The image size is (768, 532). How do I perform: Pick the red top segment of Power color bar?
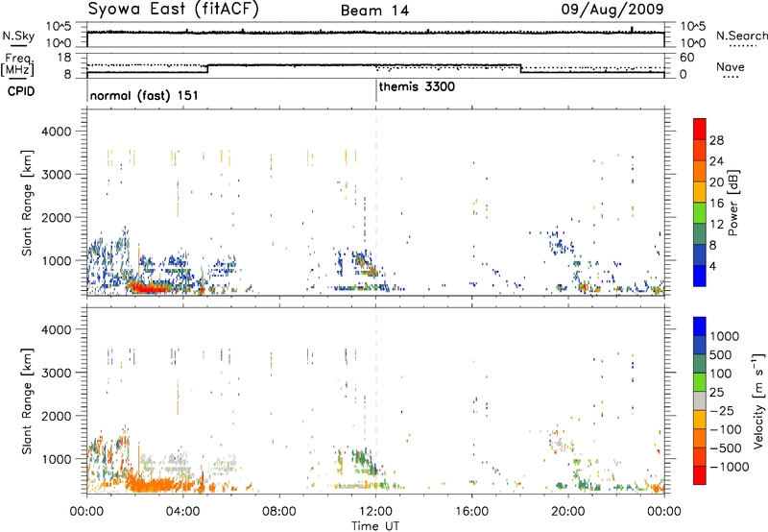pos(700,129)
